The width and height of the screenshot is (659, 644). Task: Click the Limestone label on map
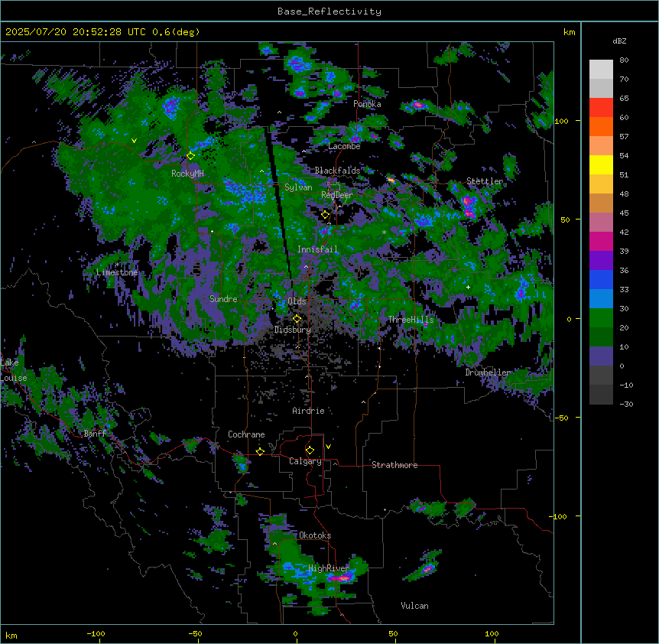click(x=117, y=272)
